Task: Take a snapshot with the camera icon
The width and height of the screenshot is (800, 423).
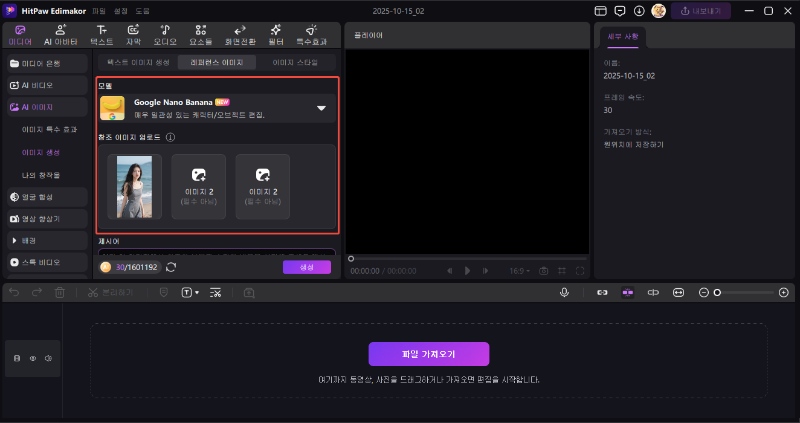Action: 543,270
